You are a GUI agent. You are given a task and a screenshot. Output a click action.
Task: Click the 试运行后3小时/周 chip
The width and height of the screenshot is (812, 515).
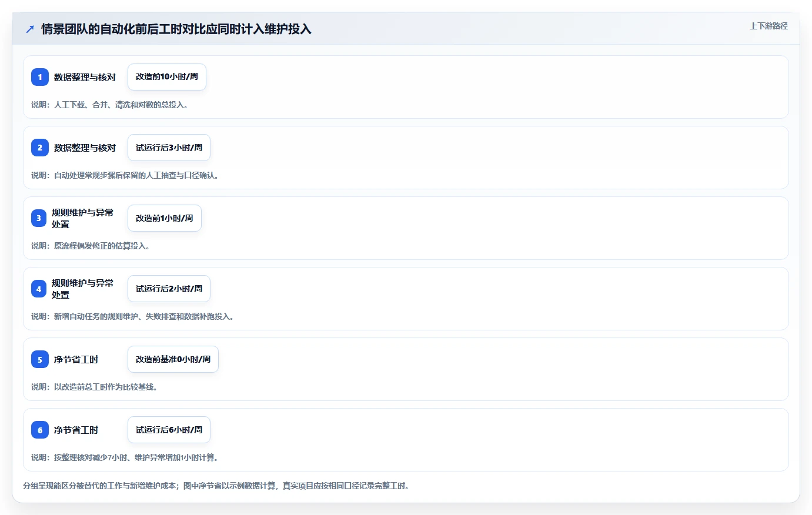tap(169, 148)
